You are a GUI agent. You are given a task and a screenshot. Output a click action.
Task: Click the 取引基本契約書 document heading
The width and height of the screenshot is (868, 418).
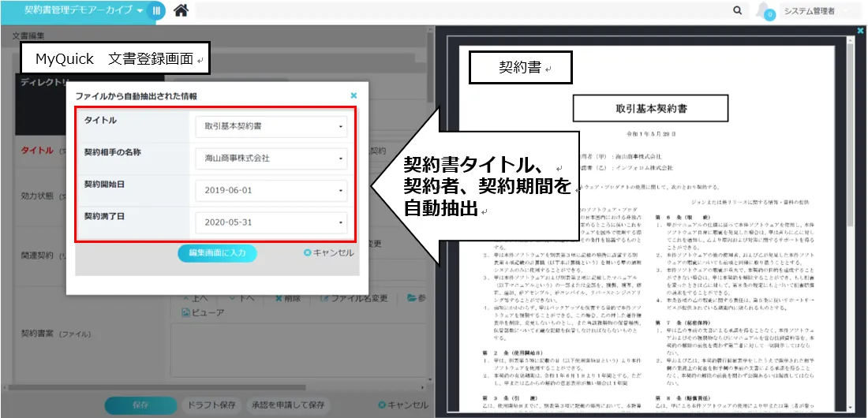pyautogui.click(x=650, y=109)
